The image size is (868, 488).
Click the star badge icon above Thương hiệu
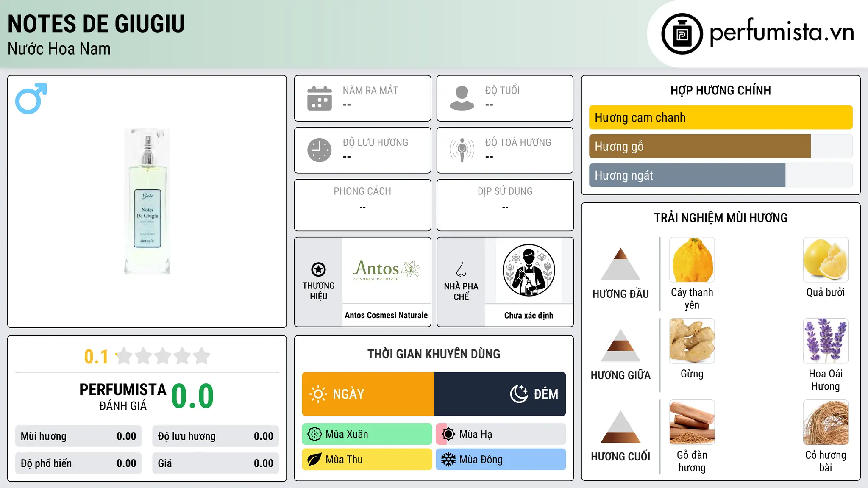click(x=318, y=269)
